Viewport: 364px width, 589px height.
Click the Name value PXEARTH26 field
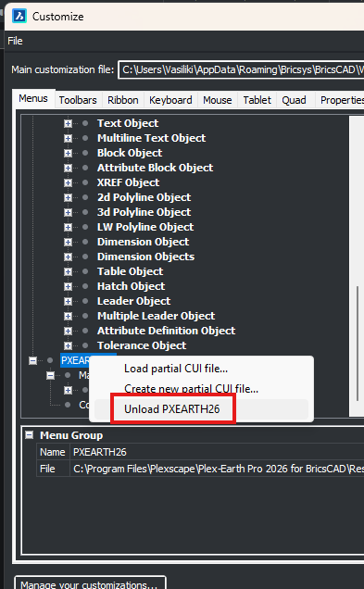pyautogui.click(x=217, y=452)
